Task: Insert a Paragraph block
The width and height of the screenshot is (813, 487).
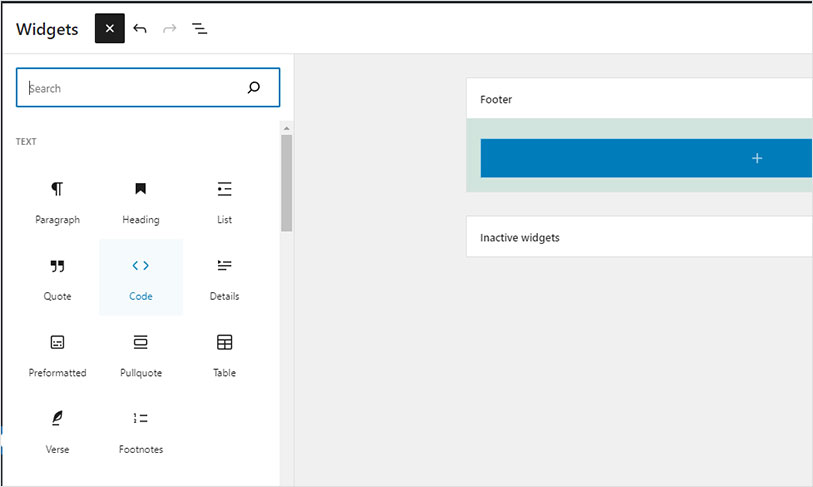Action: pyautogui.click(x=58, y=202)
